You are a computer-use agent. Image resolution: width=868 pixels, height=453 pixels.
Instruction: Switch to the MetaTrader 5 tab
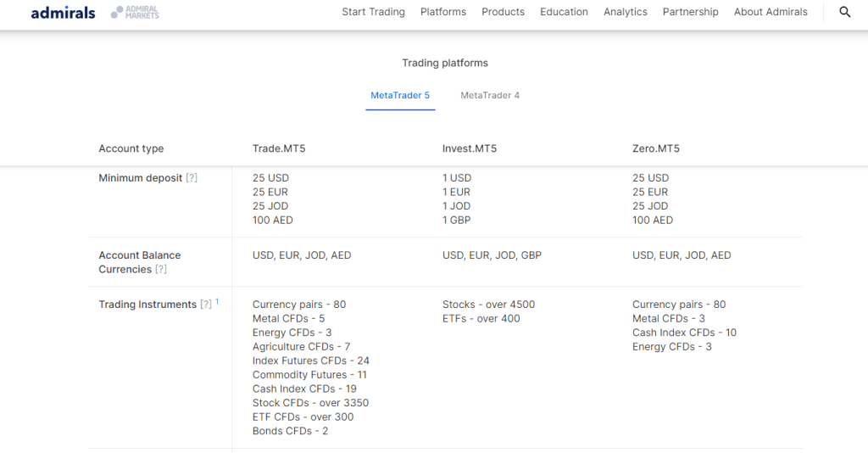pyautogui.click(x=400, y=95)
